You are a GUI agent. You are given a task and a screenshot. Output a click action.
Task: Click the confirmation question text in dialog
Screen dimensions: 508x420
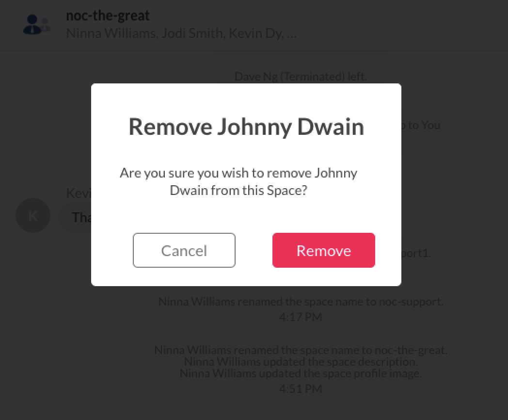(238, 181)
